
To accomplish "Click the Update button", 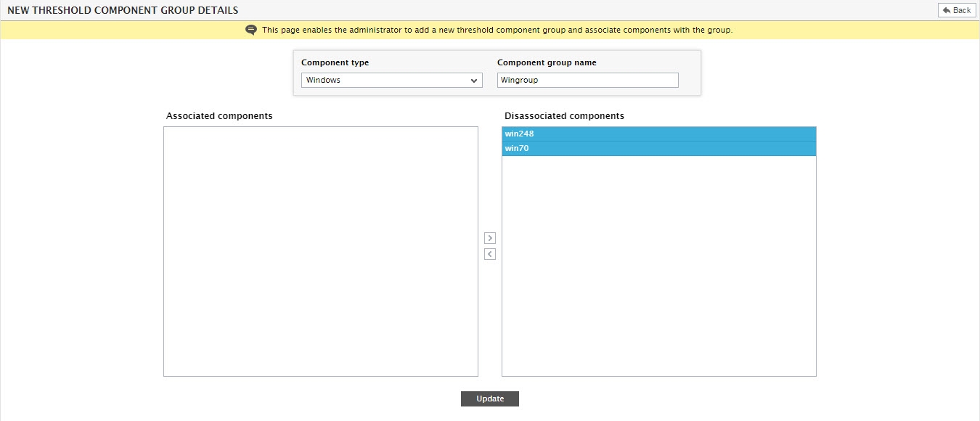I will tap(490, 399).
